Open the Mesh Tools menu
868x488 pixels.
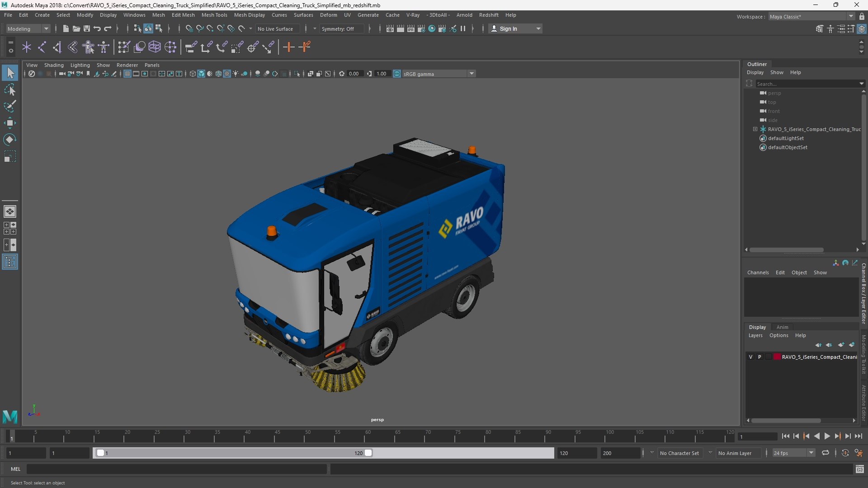[214, 15]
